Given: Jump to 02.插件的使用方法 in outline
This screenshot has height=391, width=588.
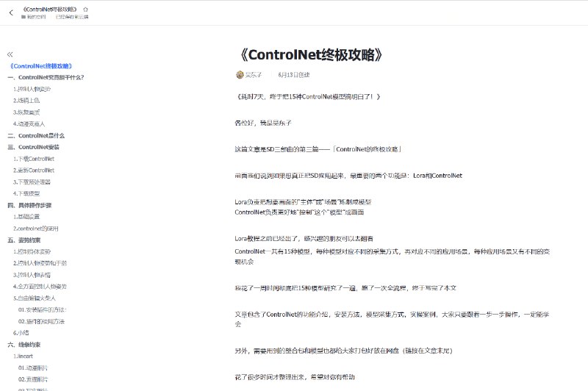Looking at the screenshot, I should click(x=41, y=321).
